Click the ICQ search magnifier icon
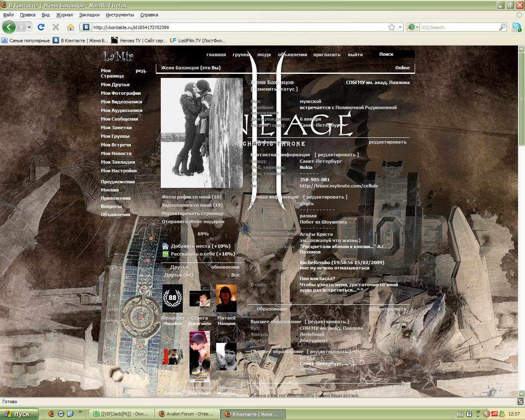This screenshot has height=420, width=525. [502, 27]
